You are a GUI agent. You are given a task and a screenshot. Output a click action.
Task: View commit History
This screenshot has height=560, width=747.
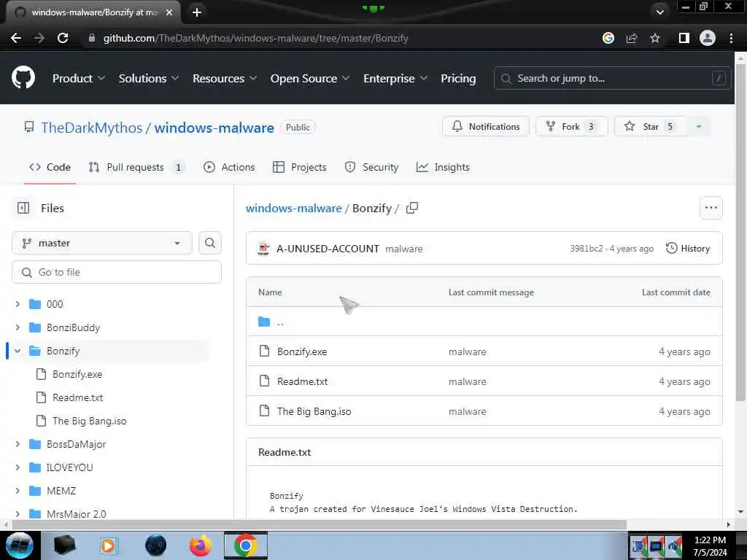(688, 249)
